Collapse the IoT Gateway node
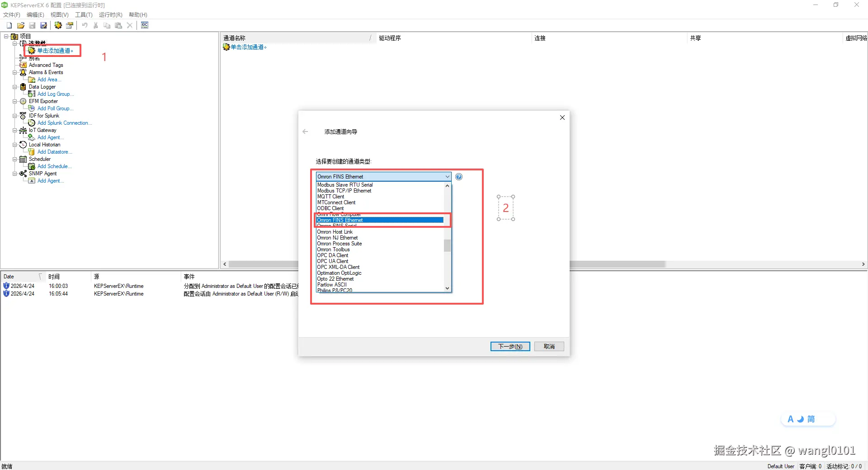Image resolution: width=868 pixels, height=470 pixels. click(x=15, y=130)
